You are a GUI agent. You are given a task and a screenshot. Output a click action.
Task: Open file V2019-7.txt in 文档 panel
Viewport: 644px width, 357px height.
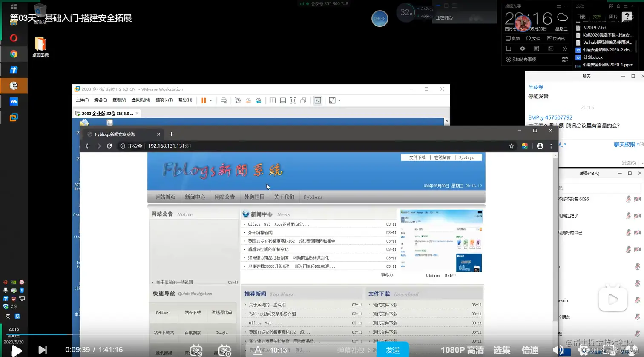coord(595,28)
